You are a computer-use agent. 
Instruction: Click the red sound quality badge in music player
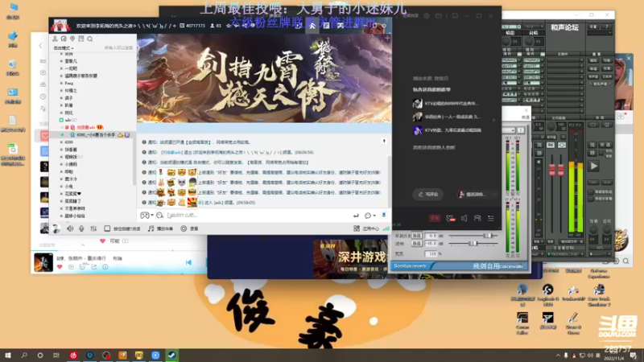[x=435, y=218]
